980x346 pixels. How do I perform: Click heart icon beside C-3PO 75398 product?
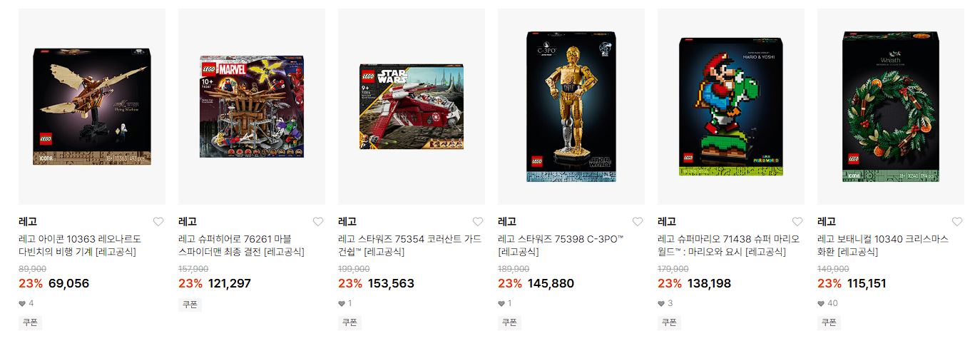point(638,222)
